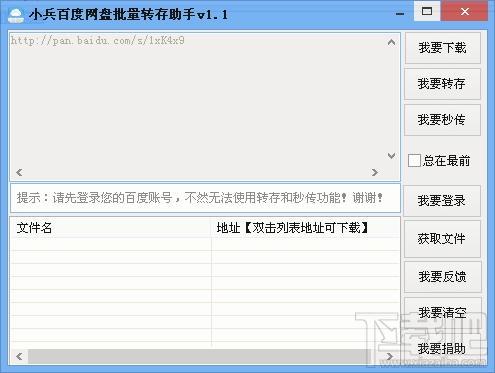Send feedback via 我要反馈 button

click(442, 277)
